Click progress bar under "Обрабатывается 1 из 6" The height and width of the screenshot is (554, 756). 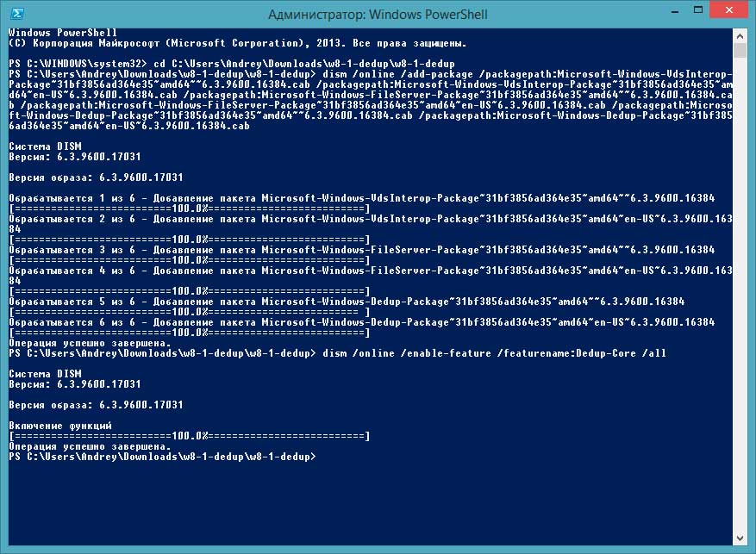[190, 209]
